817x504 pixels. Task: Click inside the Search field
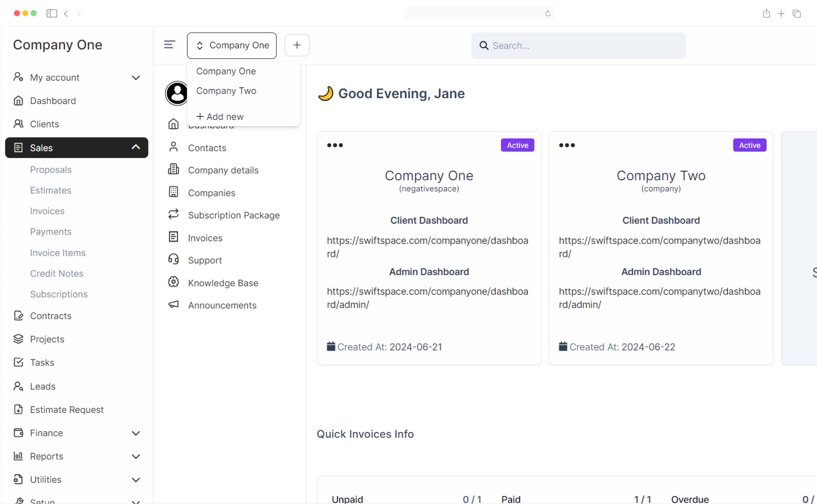(x=578, y=45)
